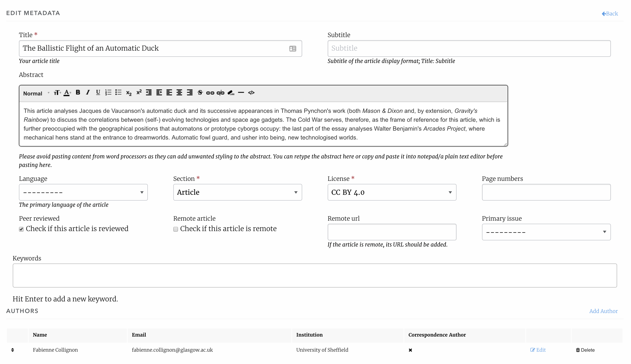The height and width of the screenshot is (364, 631).
Task: Focus the Remote url field
Action: point(392,232)
